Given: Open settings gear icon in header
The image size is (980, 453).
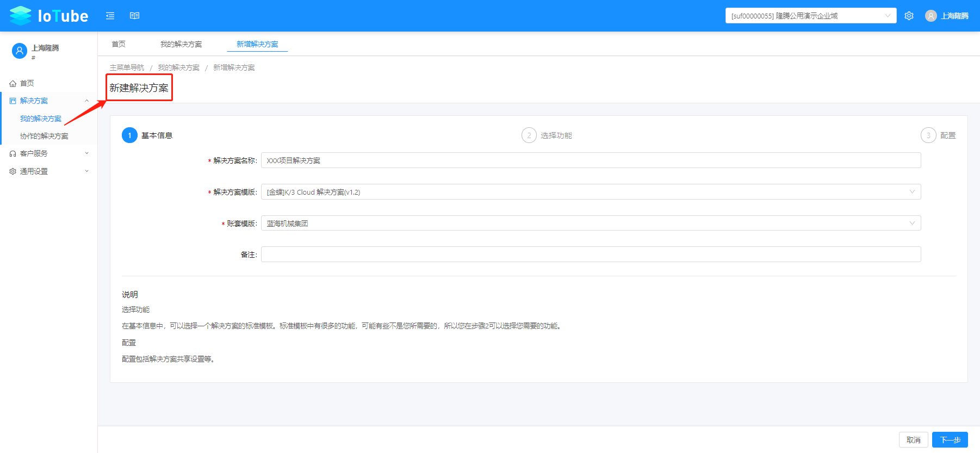Looking at the screenshot, I should 909,16.
